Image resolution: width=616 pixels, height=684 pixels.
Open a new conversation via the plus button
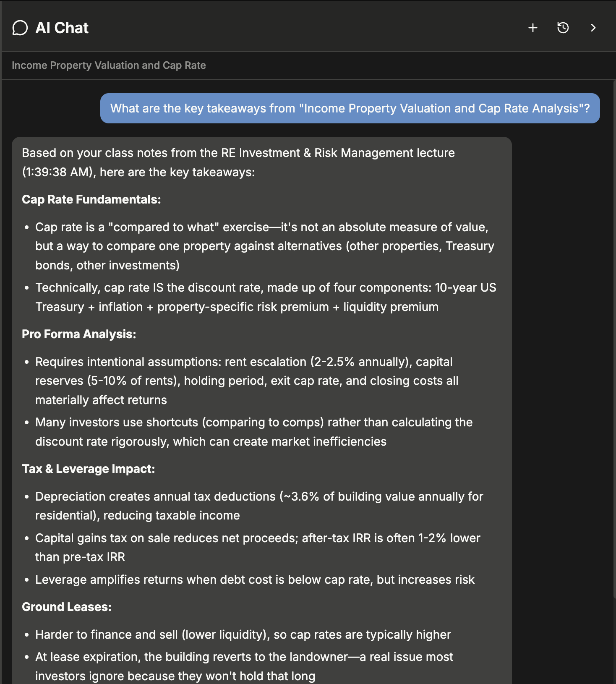point(532,28)
